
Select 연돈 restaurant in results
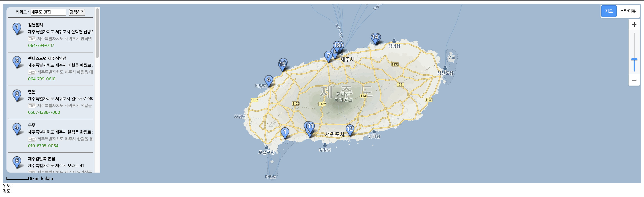point(31,92)
